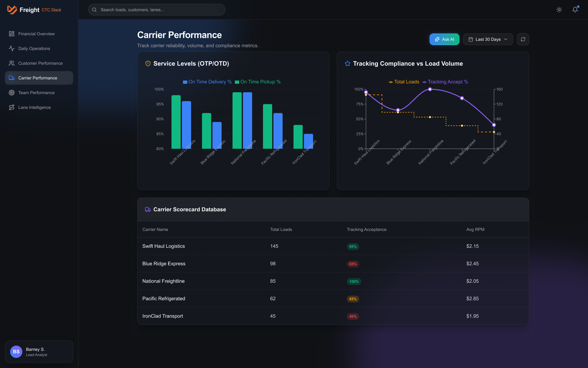Expand the Last 30 Days dropdown
The width and height of the screenshot is (588, 368).
(488, 39)
